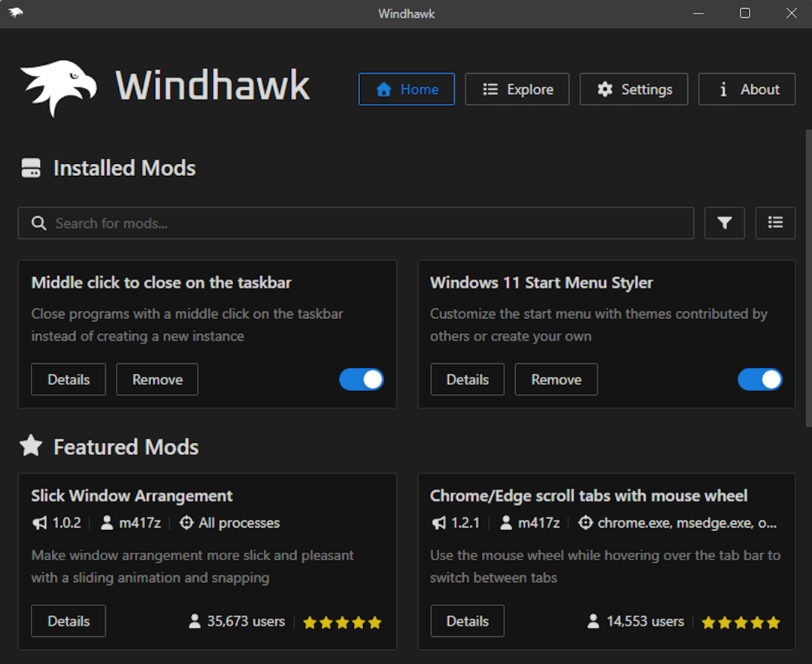Click version megaphone icon on Slick Window Arrangement

(x=39, y=523)
